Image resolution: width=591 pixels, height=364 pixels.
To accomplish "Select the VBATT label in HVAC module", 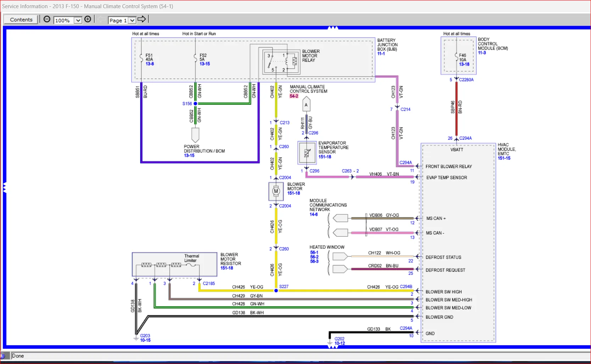I will click(x=457, y=150).
